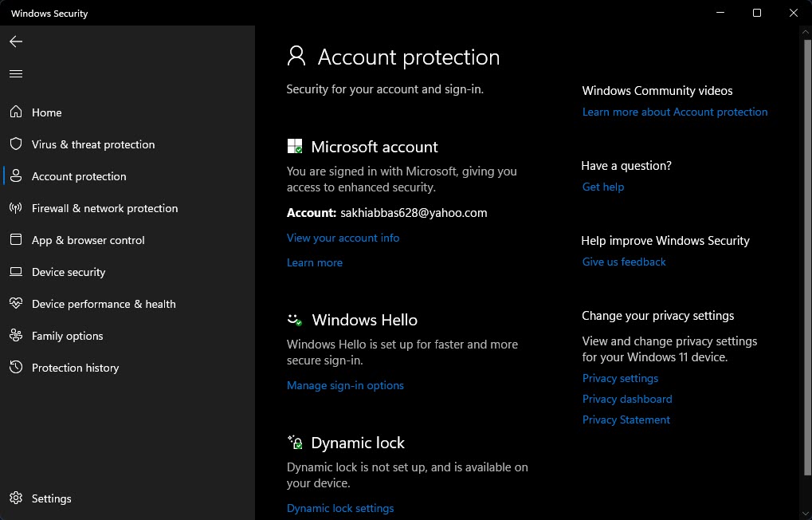Click the Microsoft account heading
Image resolution: width=812 pixels, height=520 pixels.
click(375, 147)
